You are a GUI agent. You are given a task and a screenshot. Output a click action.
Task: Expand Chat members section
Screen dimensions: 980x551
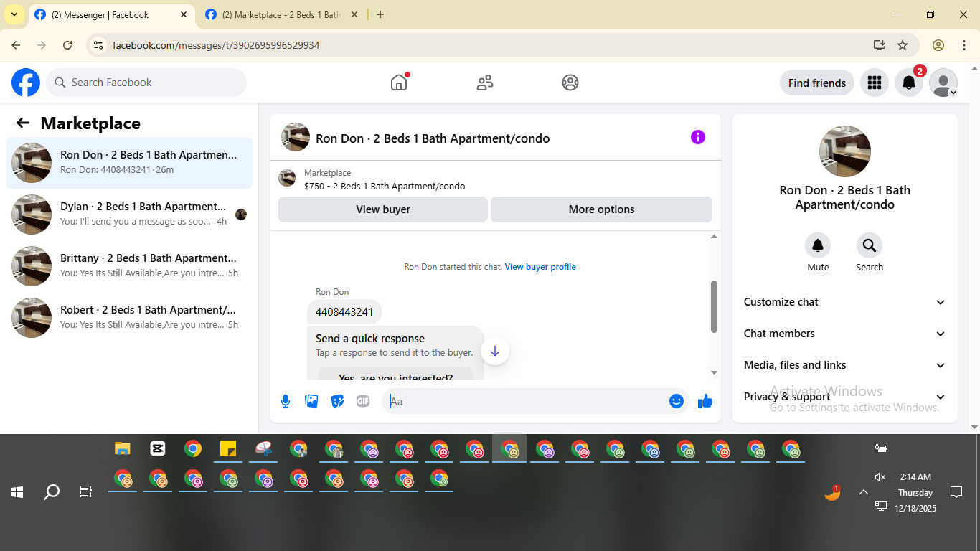pos(845,334)
